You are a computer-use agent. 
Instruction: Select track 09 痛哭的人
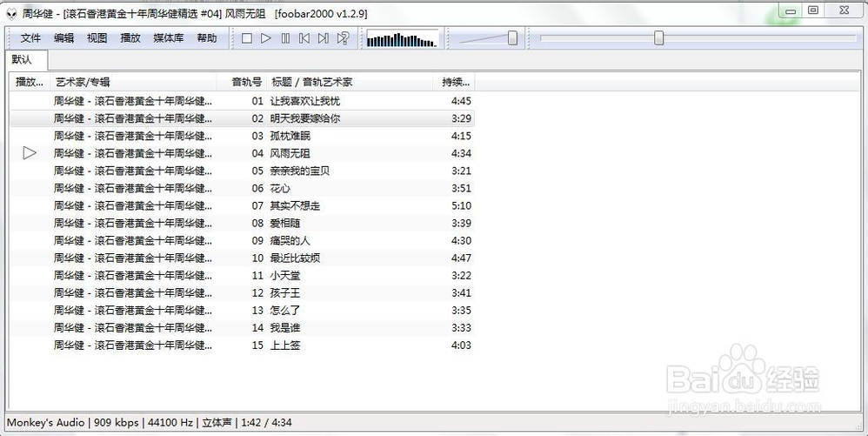[243, 240]
